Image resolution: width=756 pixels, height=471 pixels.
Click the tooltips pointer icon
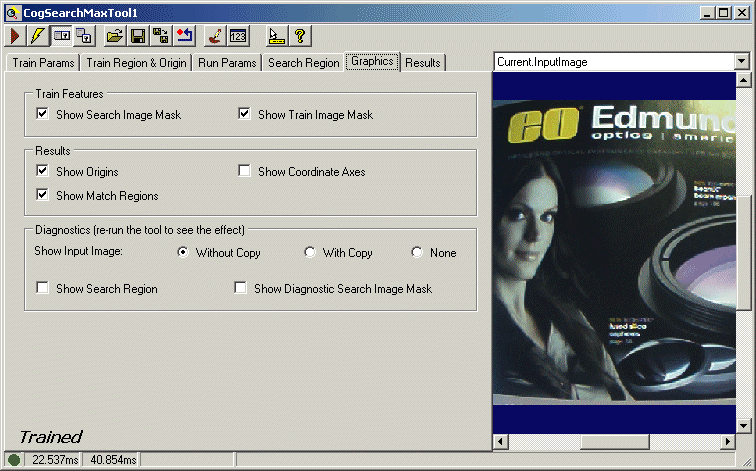click(x=277, y=36)
